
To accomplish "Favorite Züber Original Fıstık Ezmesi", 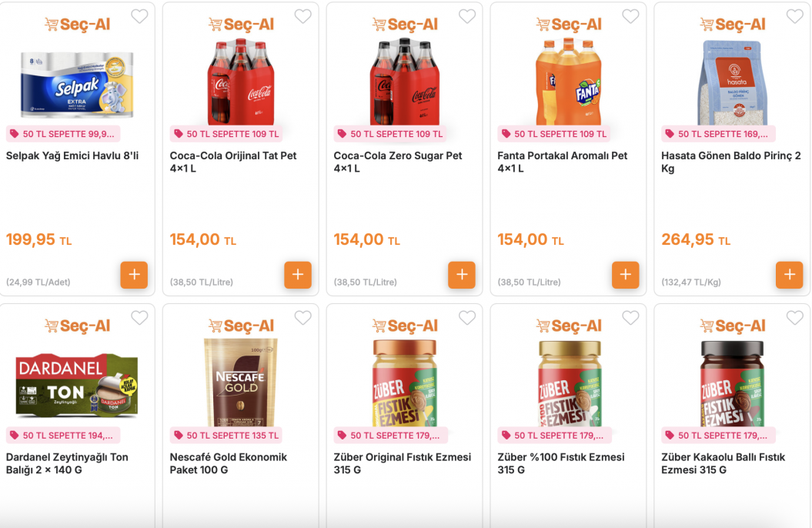I will 467,318.
